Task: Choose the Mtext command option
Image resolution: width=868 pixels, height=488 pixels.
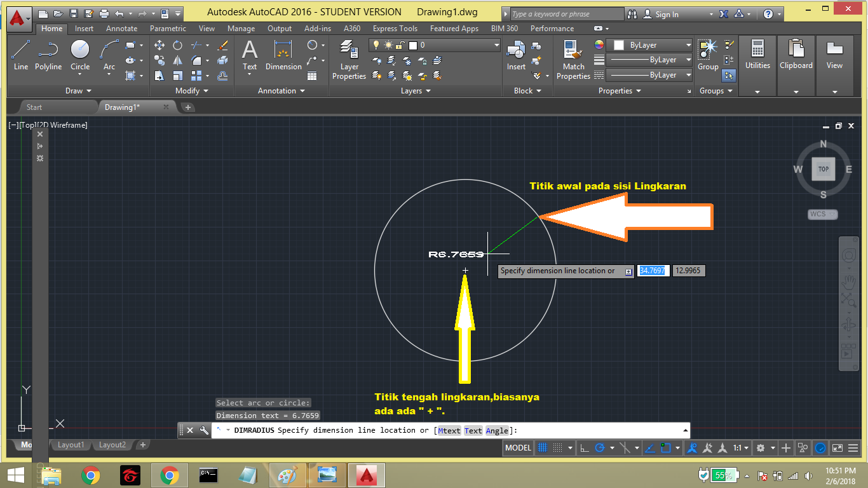Action: (449, 431)
